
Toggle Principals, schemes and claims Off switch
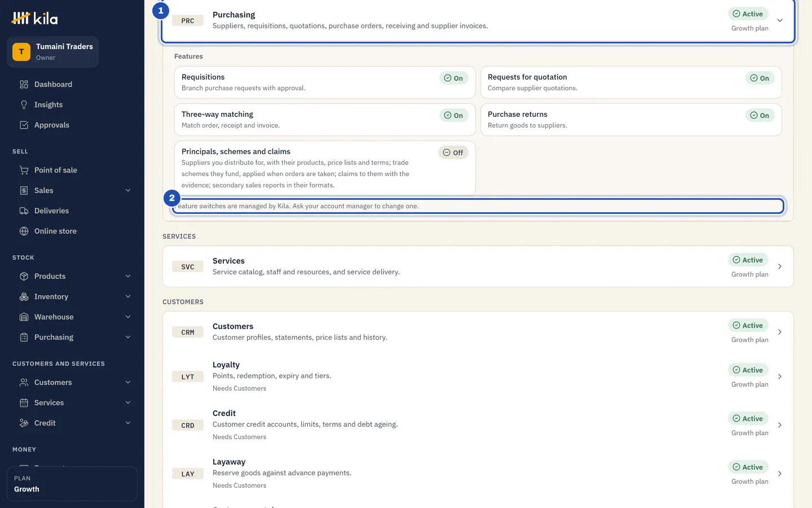pyautogui.click(x=453, y=153)
